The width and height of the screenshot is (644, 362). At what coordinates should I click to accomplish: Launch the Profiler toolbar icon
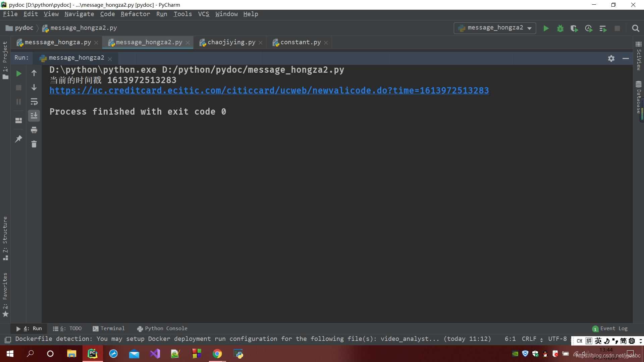click(589, 28)
